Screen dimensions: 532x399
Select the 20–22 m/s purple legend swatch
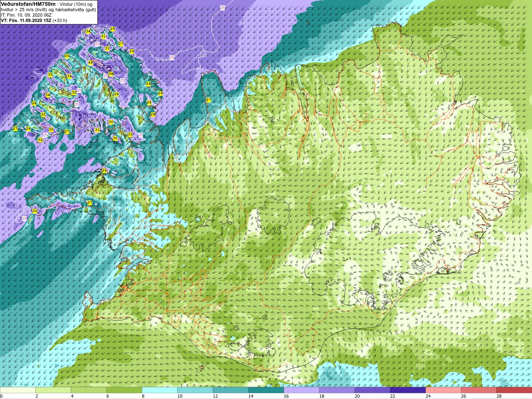(372, 390)
